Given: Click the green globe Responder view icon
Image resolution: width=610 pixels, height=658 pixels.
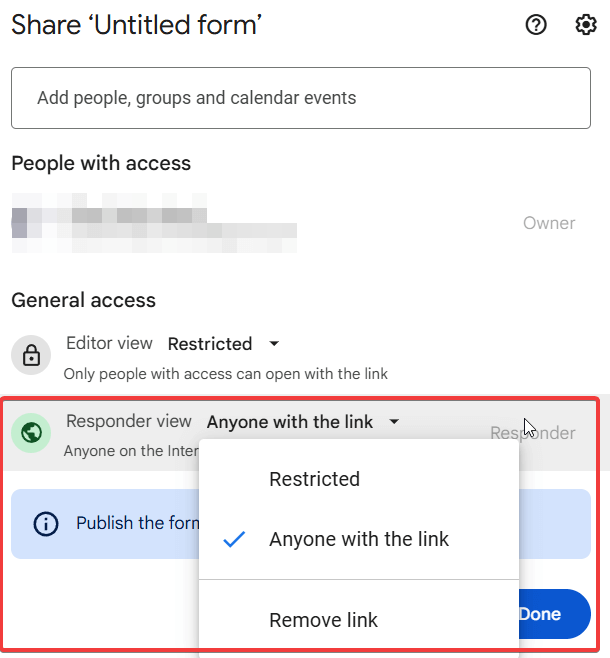Looking at the screenshot, I should [31, 433].
